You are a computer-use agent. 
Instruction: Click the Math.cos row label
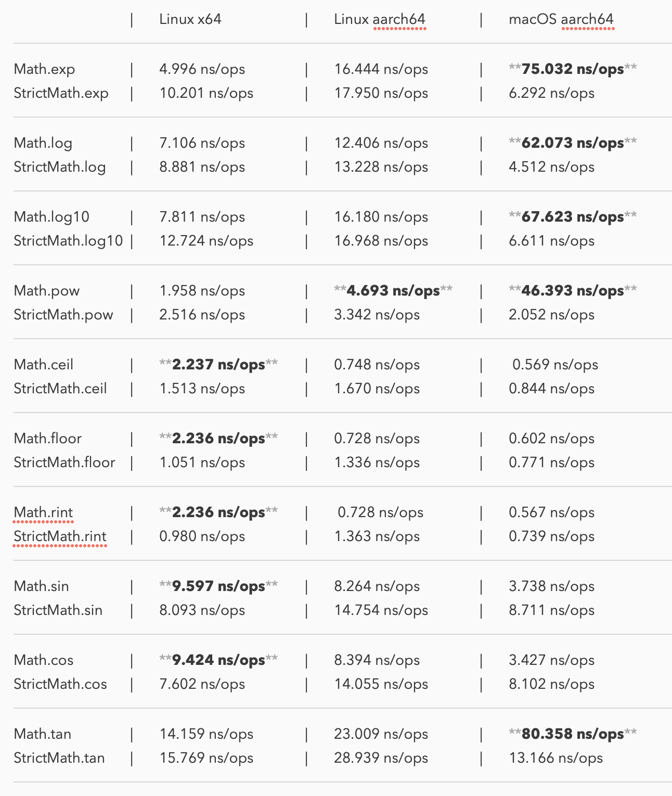44,660
